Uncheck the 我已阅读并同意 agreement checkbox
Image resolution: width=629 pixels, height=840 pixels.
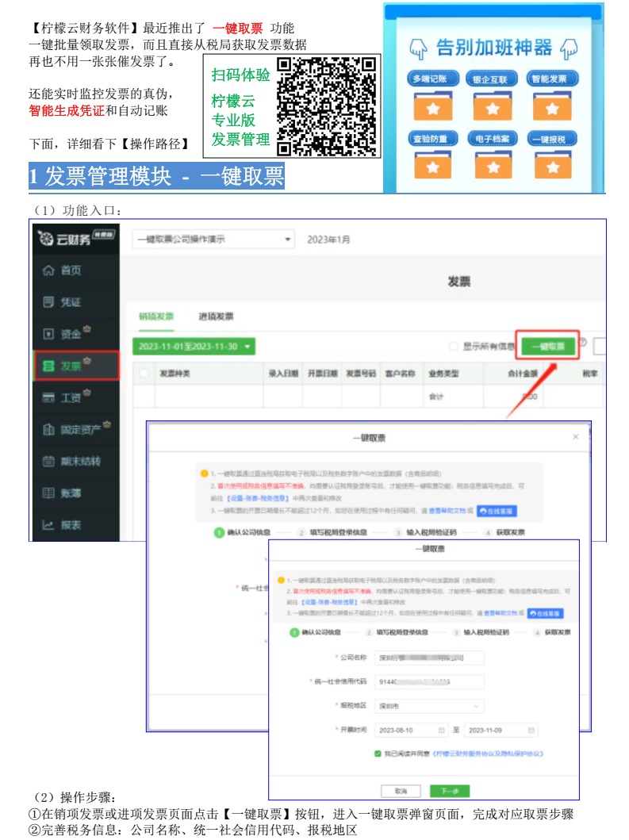pos(378,754)
